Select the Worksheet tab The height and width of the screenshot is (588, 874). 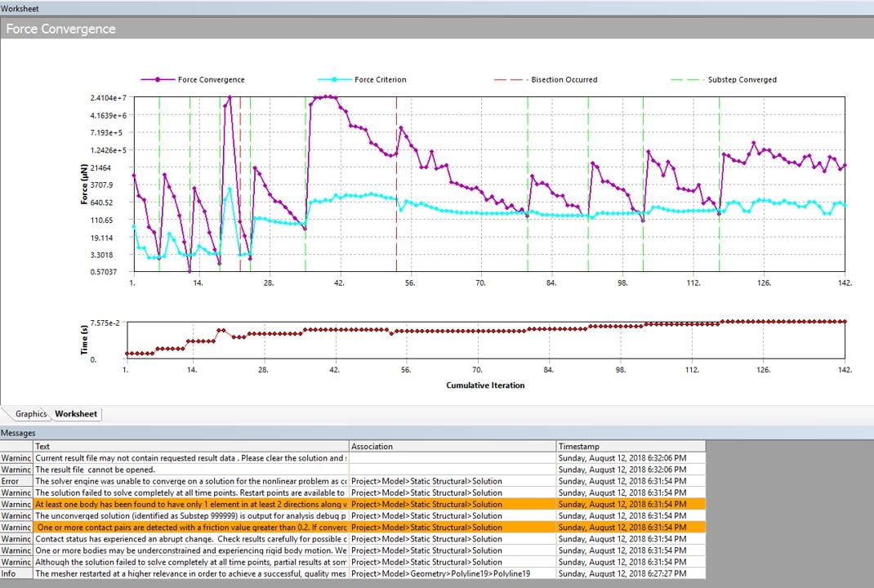pos(76,414)
